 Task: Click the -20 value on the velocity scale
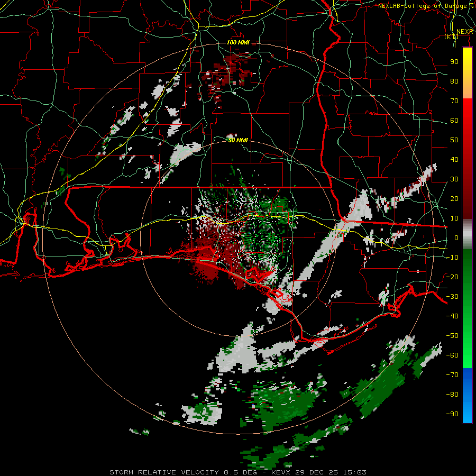tap(452, 277)
